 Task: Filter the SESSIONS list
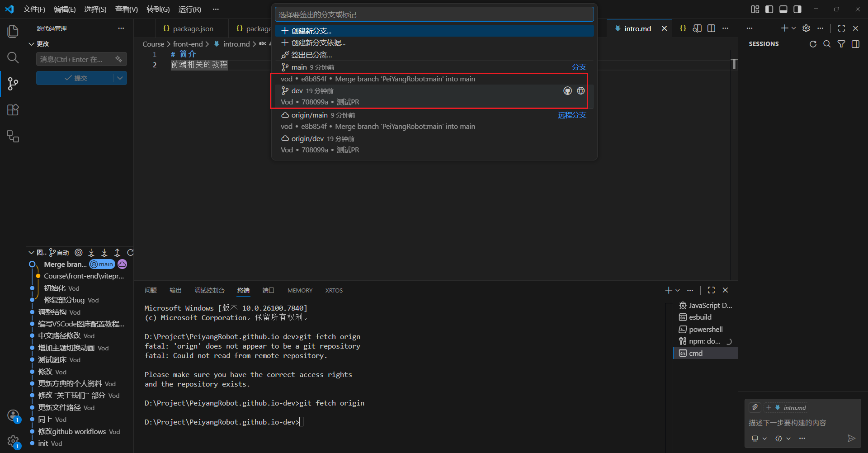coord(841,44)
